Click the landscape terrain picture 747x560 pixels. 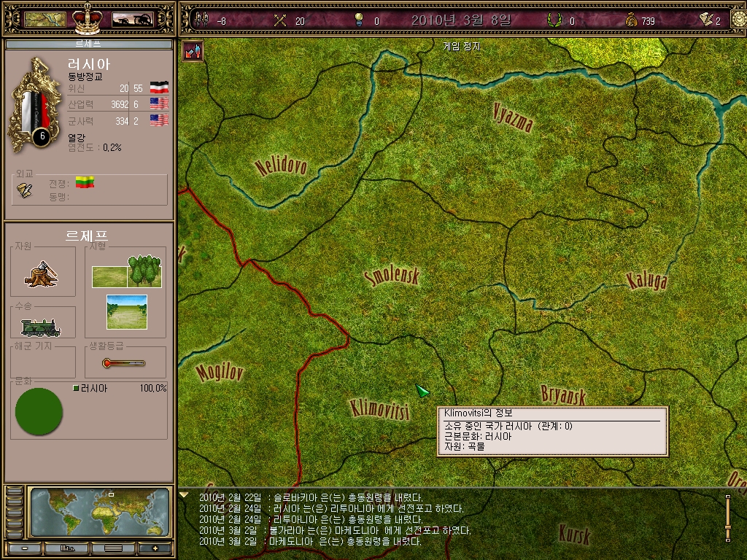(127, 312)
